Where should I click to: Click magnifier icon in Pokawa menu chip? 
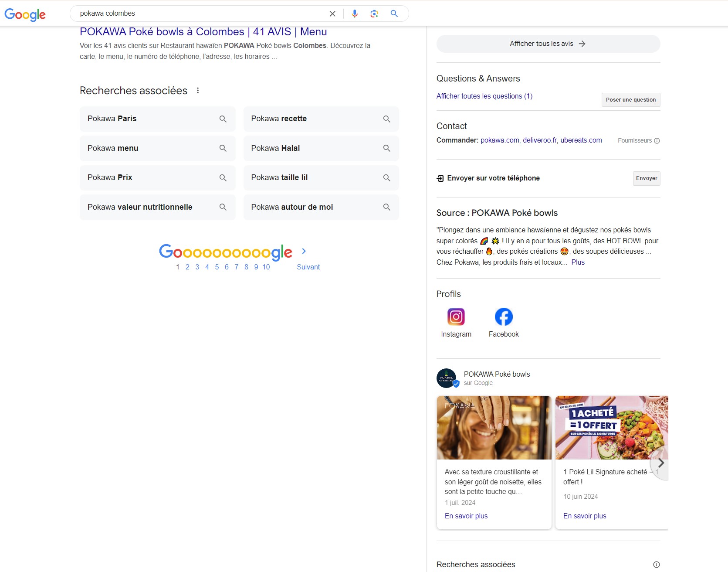point(223,148)
